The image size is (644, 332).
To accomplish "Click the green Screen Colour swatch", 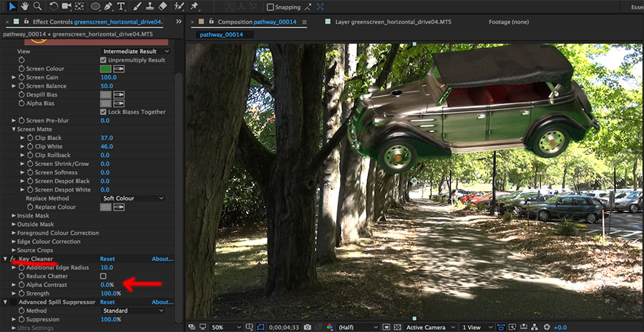I will [106, 69].
